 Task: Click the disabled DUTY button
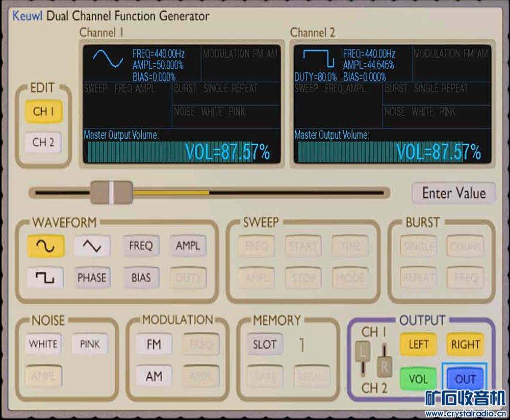point(188,278)
